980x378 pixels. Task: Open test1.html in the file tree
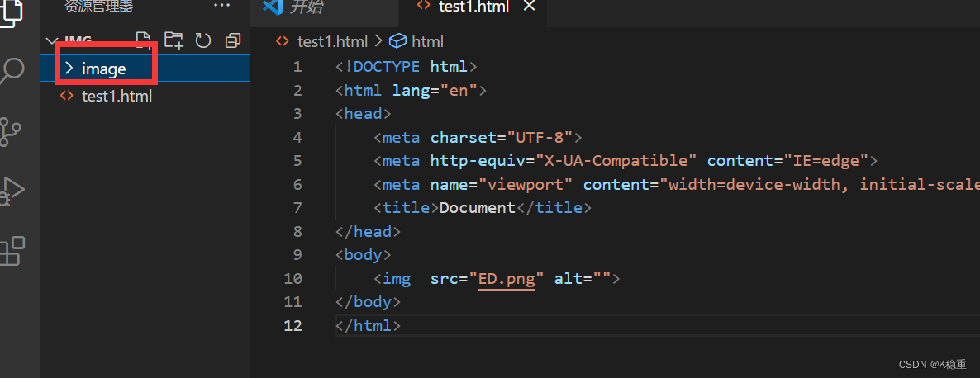tap(117, 96)
